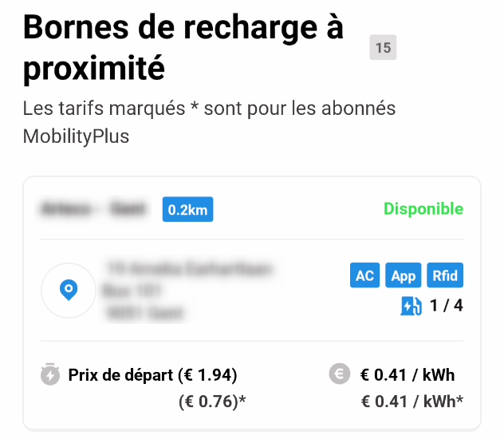Screen dimensions: 504x439
Task: Click the subscriber start price (€ 0.76)*
Action: point(212,401)
